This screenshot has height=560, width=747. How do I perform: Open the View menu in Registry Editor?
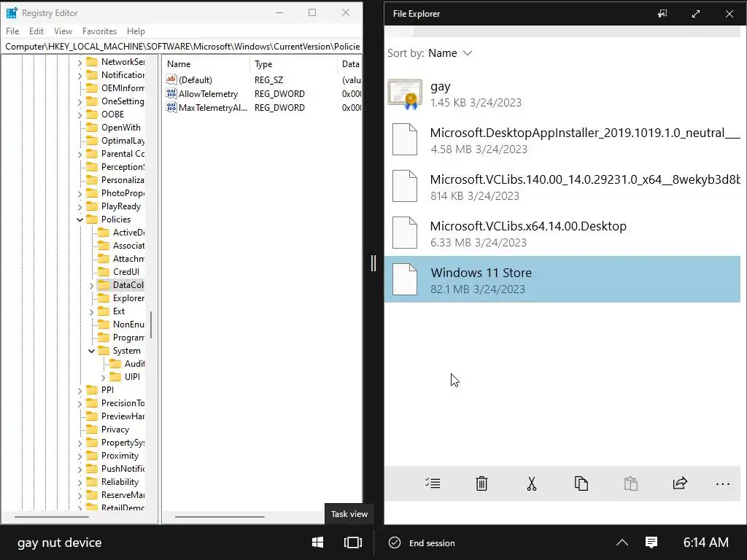click(x=63, y=31)
